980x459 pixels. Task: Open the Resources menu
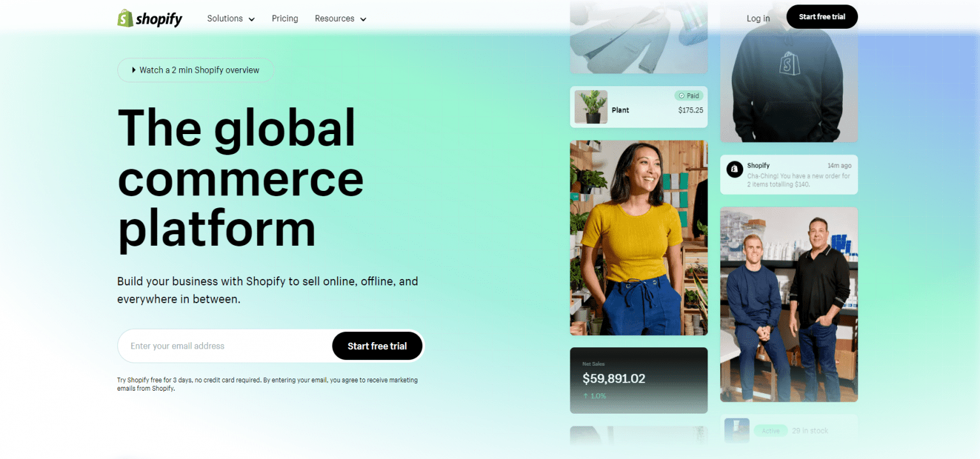pyautogui.click(x=341, y=19)
